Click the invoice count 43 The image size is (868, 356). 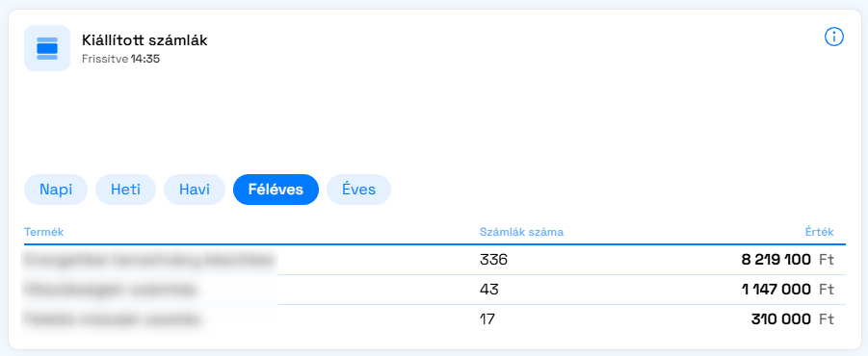[x=488, y=289]
